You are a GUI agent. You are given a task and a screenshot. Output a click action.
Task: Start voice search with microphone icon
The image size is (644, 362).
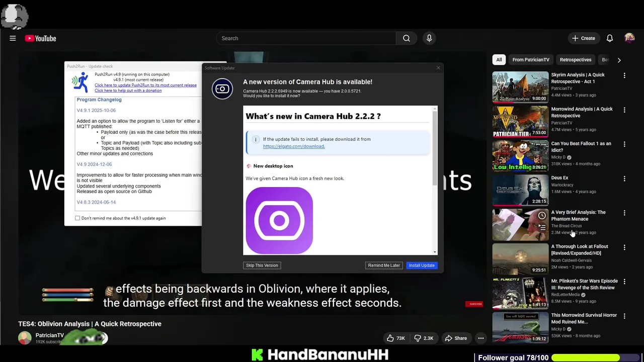point(429,38)
